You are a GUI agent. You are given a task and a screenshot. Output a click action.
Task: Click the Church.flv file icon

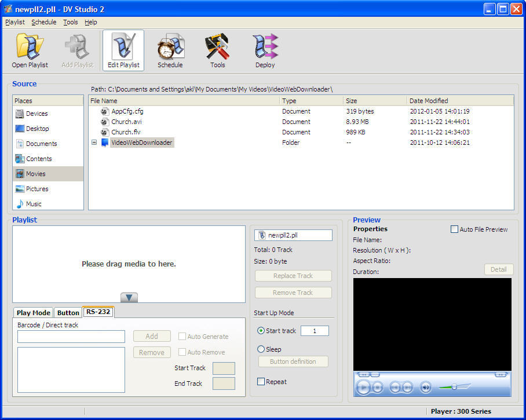coord(105,132)
